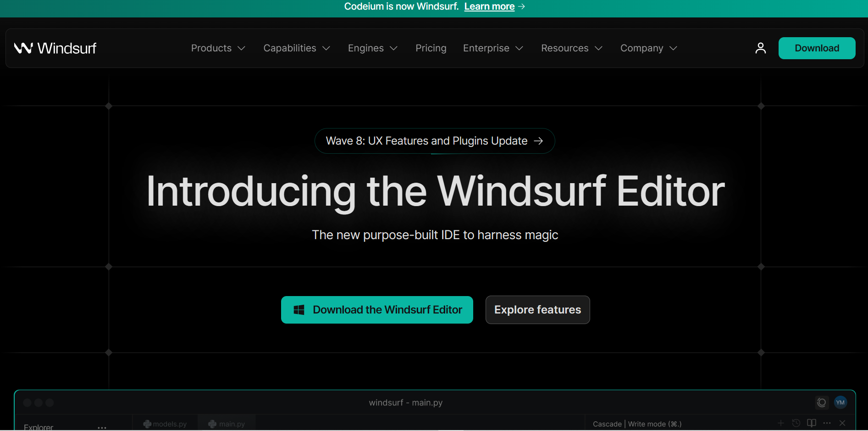Expand the Capabilities dropdown menu

pyautogui.click(x=297, y=48)
